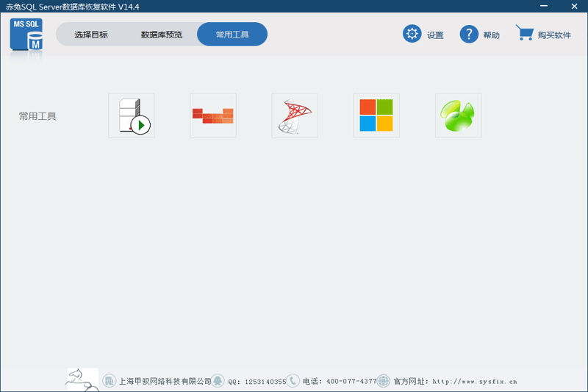Launch the red blocks tool icon
The image size is (588, 392).
(213, 115)
